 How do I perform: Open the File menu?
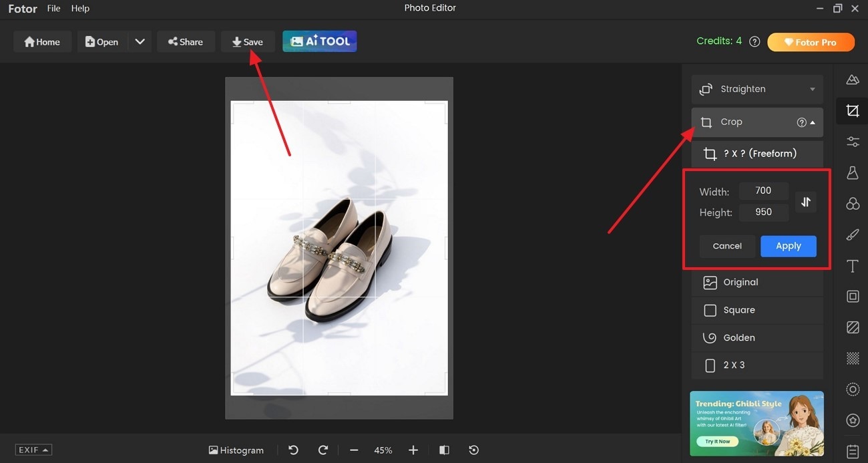pos(53,9)
